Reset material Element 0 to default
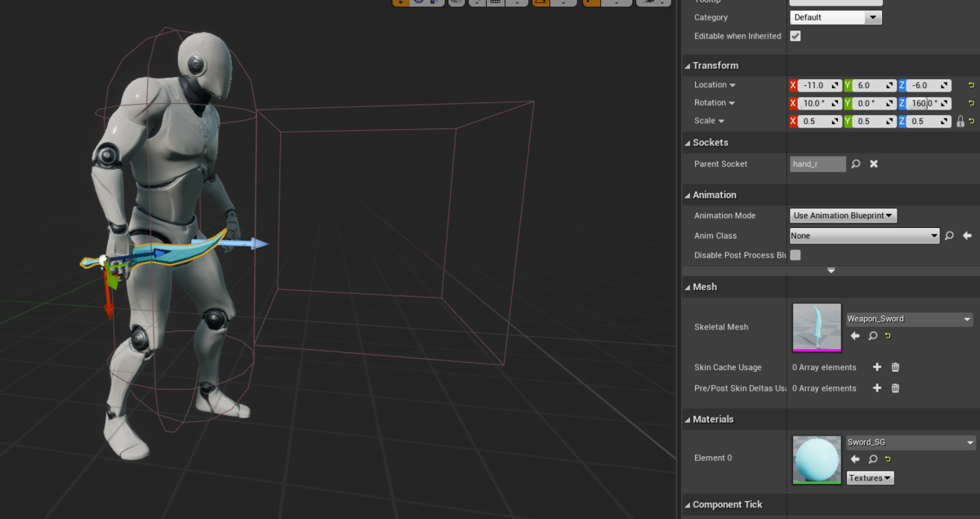Screen dimensions: 980x519 pyautogui.click(x=888, y=459)
